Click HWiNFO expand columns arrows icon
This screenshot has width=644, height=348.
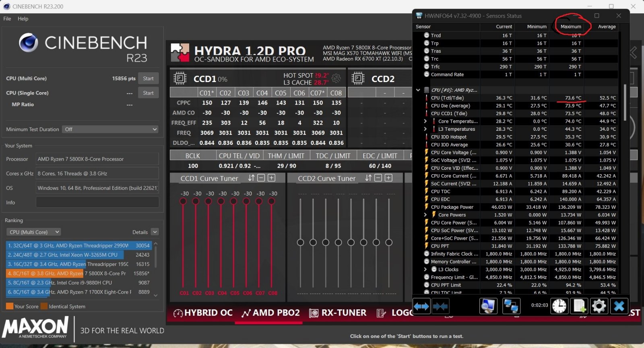(421, 307)
